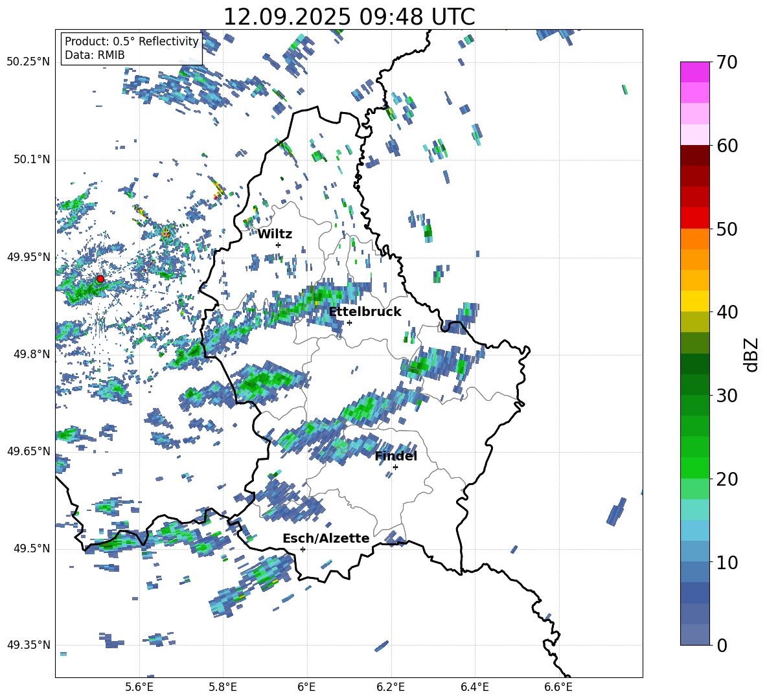Image resolution: width=767 pixels, height=700 pixels.
Task: Click the title 12.09.2025 09:48 UTC
Action: [349, 17]
